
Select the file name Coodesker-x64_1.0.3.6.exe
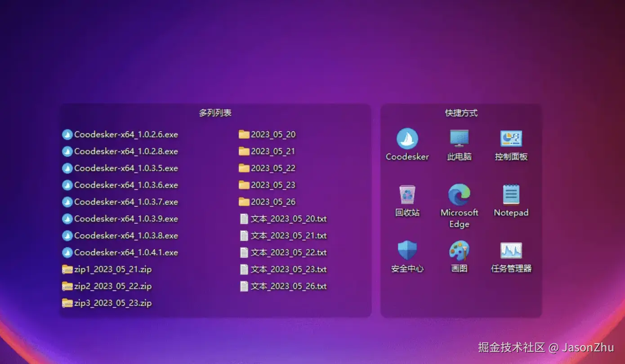tap(126, 185)
